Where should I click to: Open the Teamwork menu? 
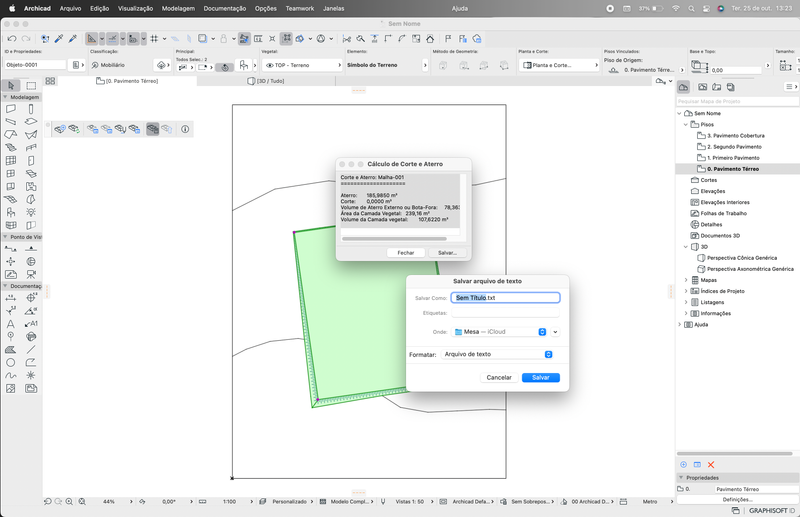pos(299,9)
